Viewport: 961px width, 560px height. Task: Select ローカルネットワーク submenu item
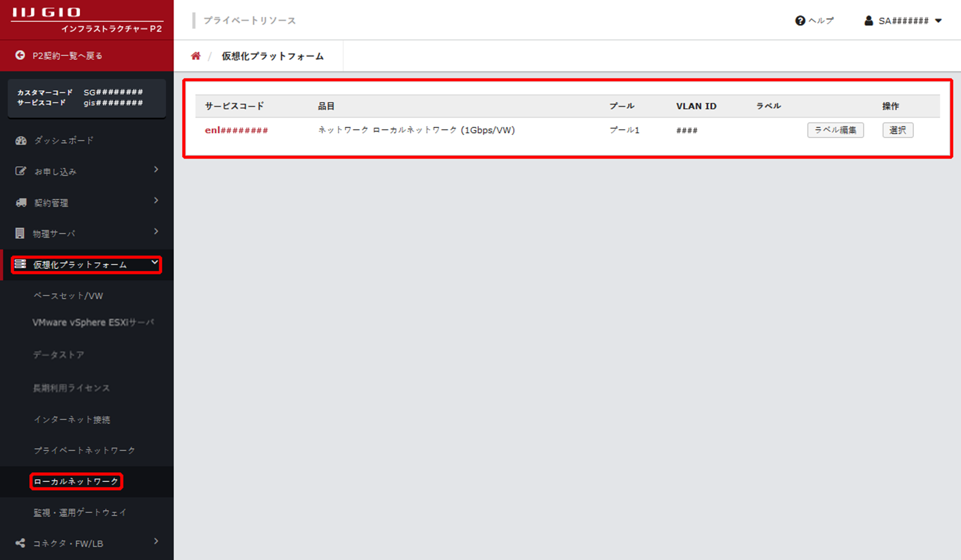coord(76,481)
